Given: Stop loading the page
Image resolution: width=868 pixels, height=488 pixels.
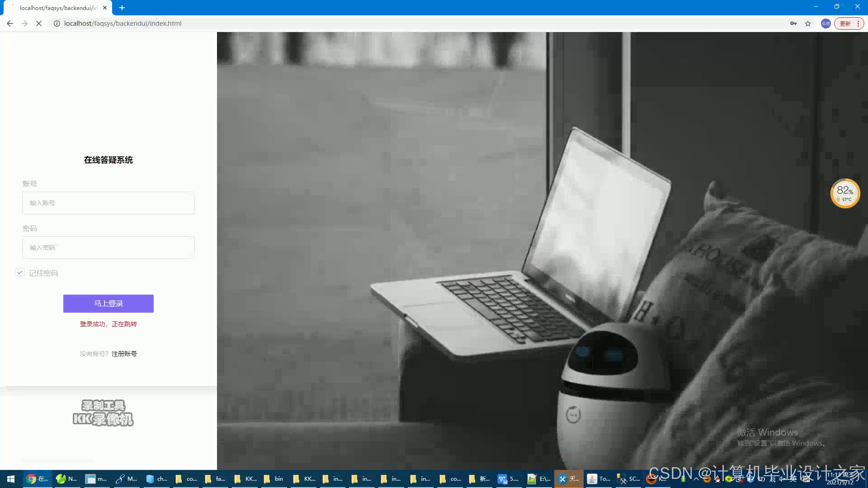Looking at the screenshot, I should click(x=39, y=23).
